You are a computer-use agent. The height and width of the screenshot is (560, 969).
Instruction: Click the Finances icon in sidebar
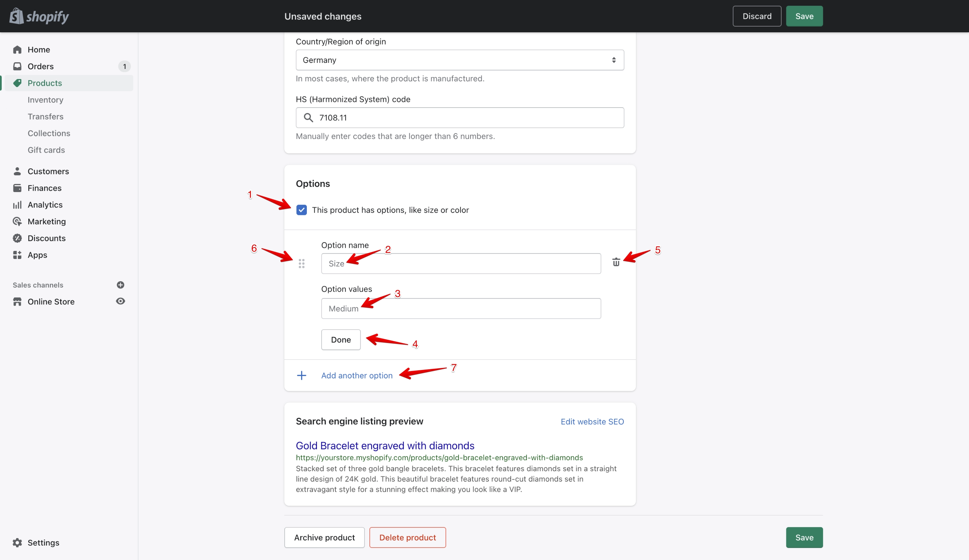pos(17,188)
